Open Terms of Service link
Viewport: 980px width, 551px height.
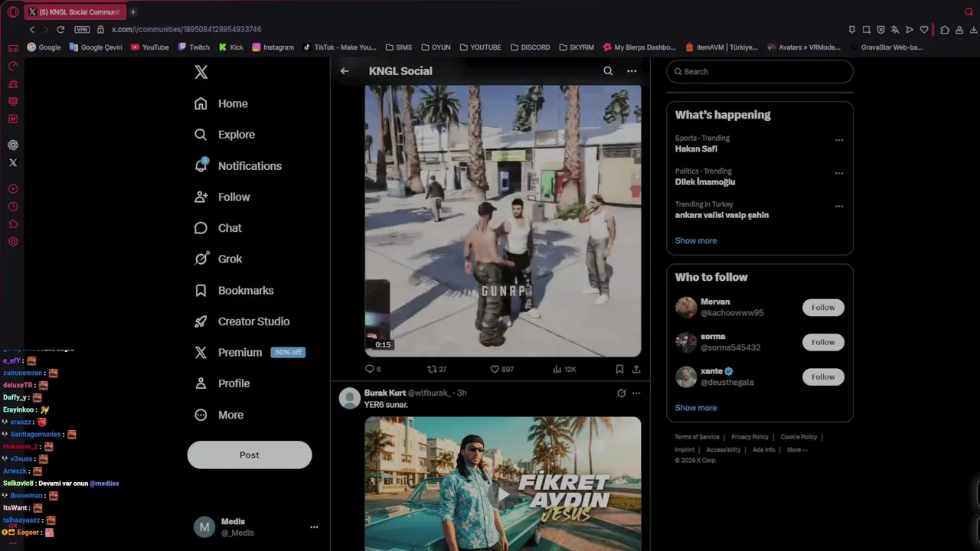(x=697, y=437)
